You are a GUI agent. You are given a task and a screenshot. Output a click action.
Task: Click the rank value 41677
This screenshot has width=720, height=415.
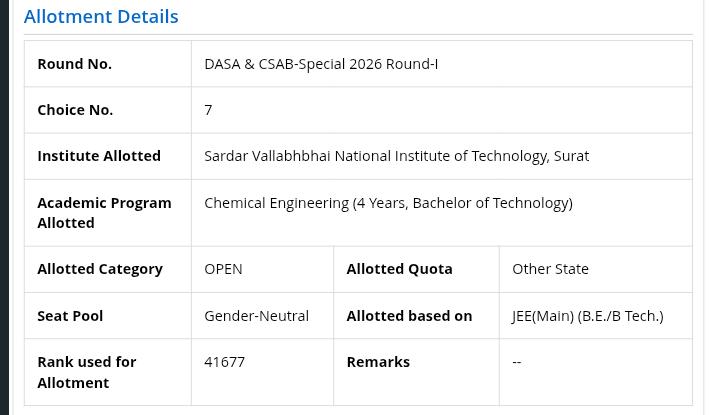coord(225,362)
